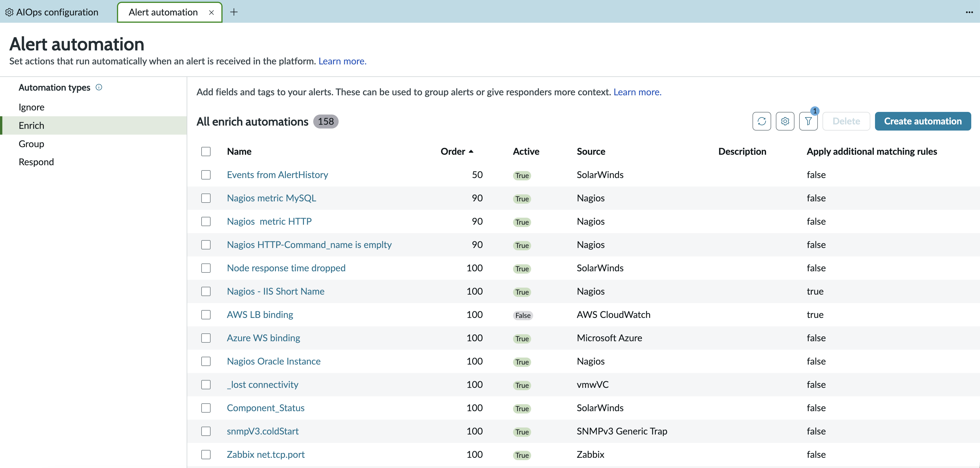Open the Nagios metric MySQL automation

click(x=271, y=198)
